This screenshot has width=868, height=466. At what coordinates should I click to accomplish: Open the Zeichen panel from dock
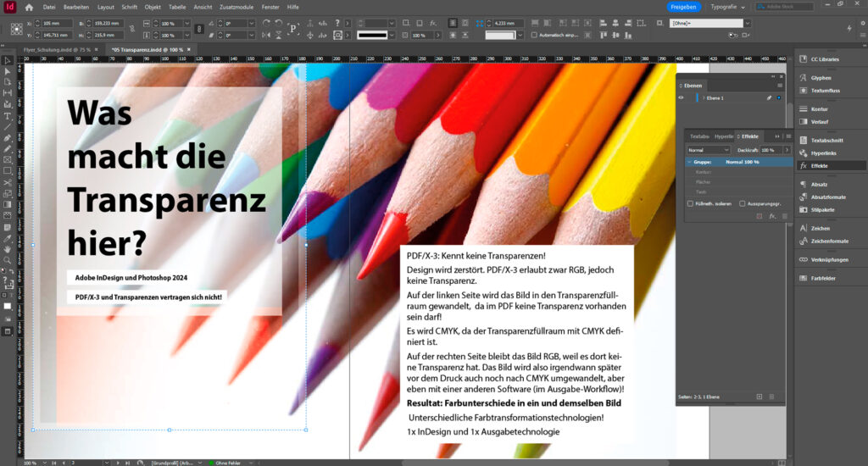(821, 229)
